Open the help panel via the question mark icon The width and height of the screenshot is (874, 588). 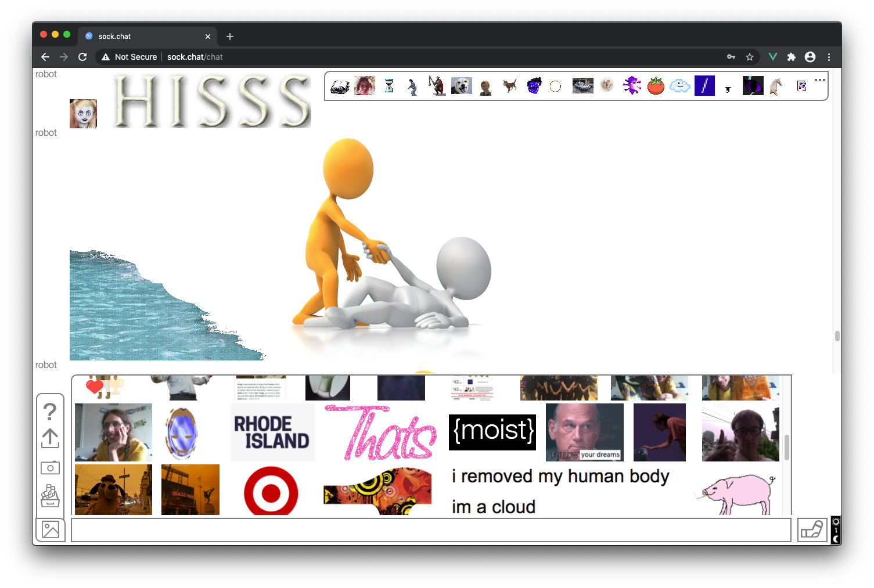51,412
